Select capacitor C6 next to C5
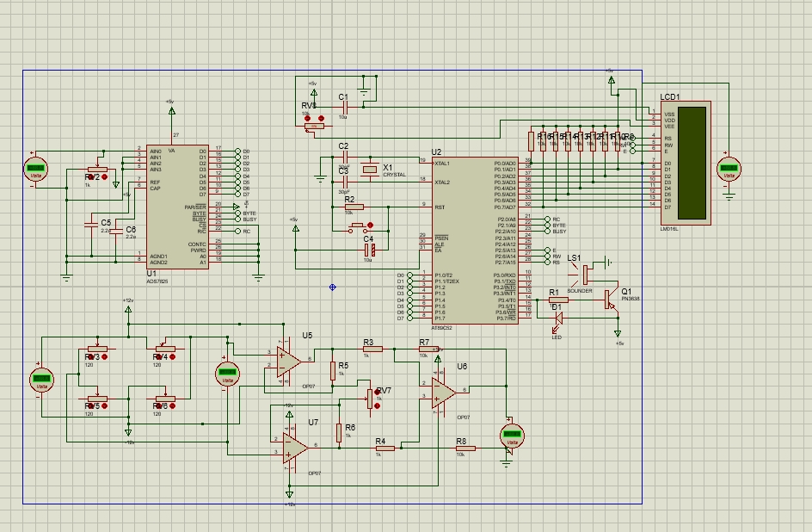 click(x=116, y=231)
